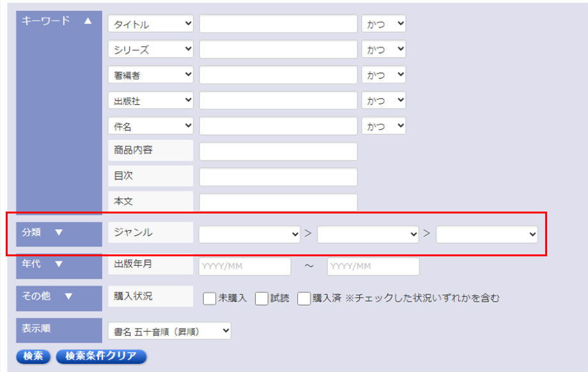Open the タイトル field type dropdown
The height and width of the screenshot is (372, 588).
[x=151, y=24]
